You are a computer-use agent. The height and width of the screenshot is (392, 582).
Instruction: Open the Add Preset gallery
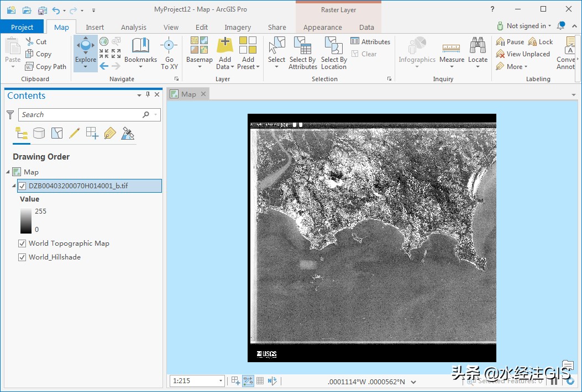click(248, 52)
